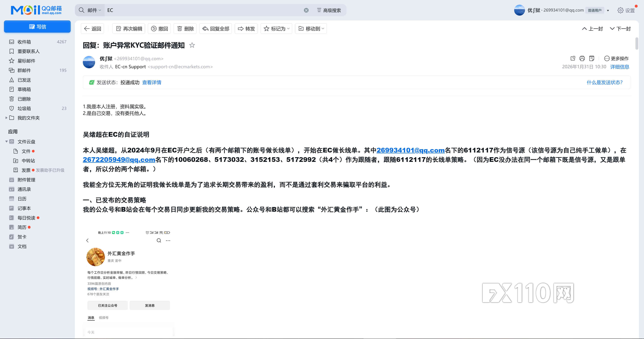644x339 pixels.
Task: Click recipient EC-cn Support name
Action: coord(130,67)
